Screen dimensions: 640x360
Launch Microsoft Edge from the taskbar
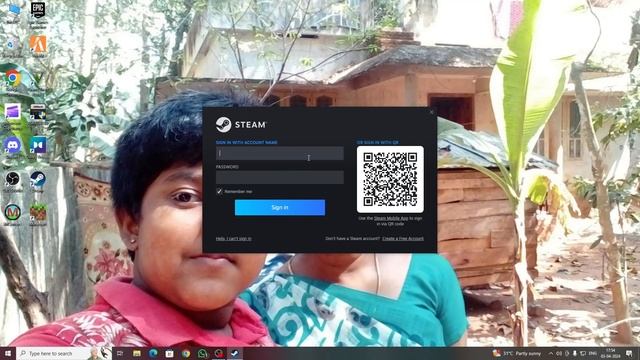point(153,353)
